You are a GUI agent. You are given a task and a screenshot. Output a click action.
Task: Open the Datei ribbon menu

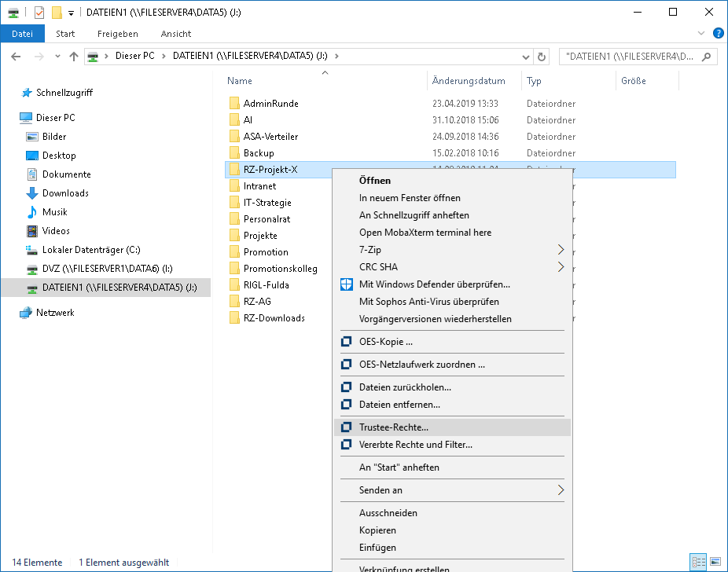(22, 34)
